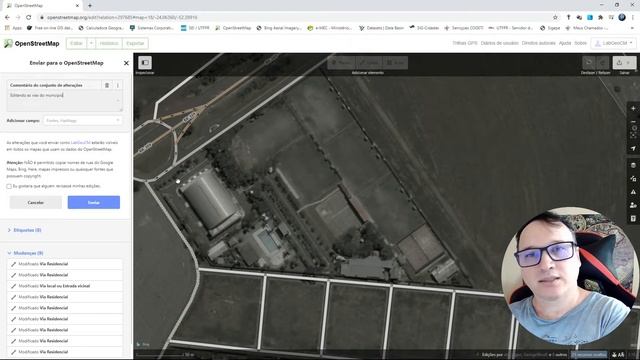Viewport: 640px width, 360px height.
Task: Open the Sistemas Corporati... bookmark
Action: point(152,28)
